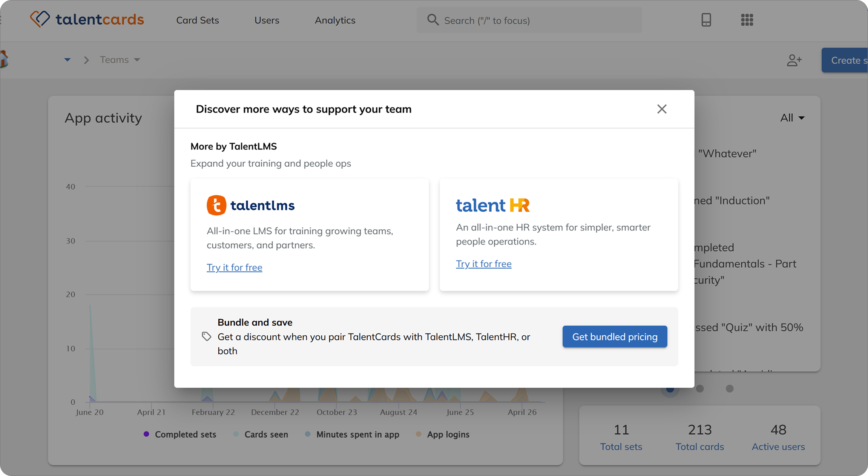Click the "Expand your training and people ops" text

point(271,163)
